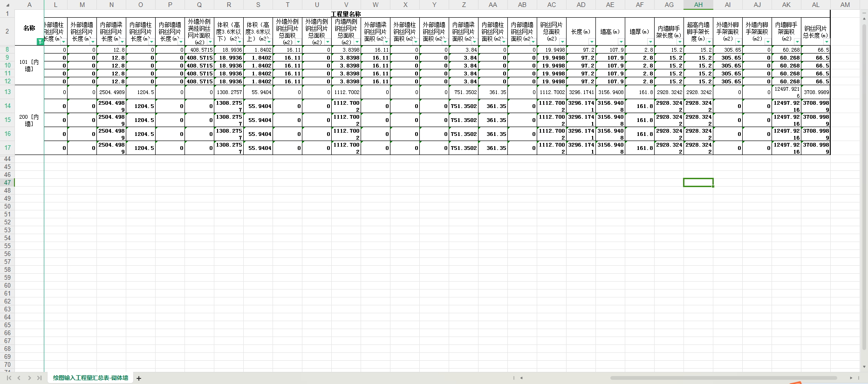Select column Q header
This screenshot has width=868, height=384.
point(199,5)
